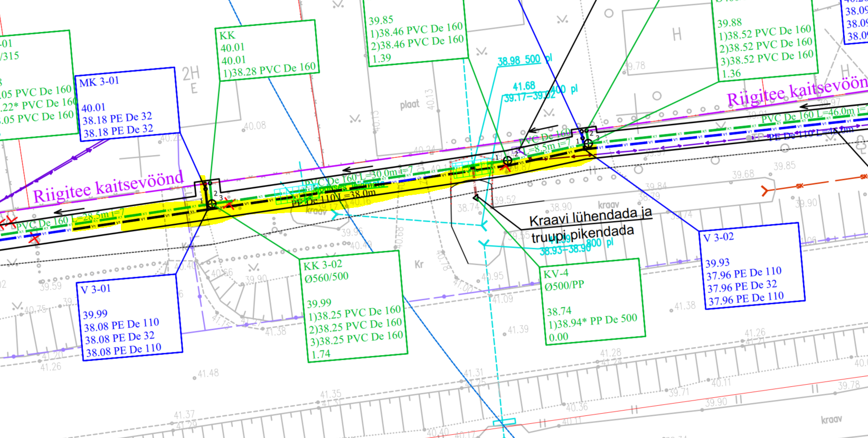
Task: Click the line '2)38.46 PVC De 160'
Action: pyautogui.click(x=417, y=43)
